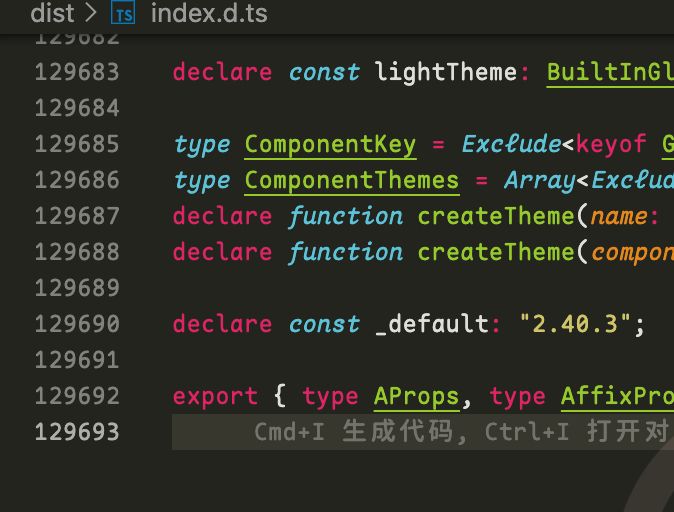
Task: Click the name parameter
Action: (619, 217)
